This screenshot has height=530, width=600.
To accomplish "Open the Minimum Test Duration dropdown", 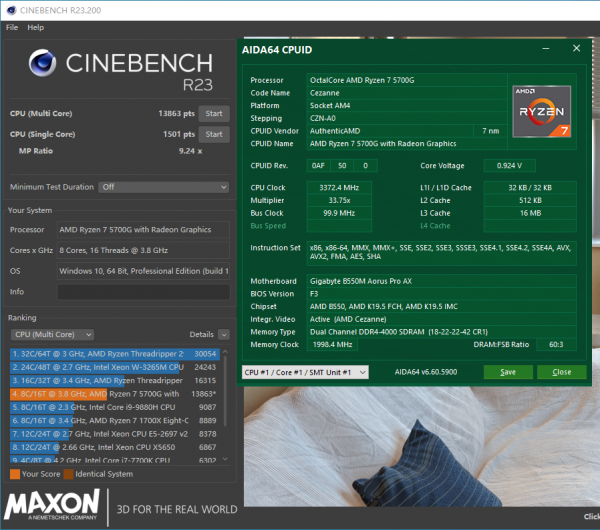I will point(164,187).
